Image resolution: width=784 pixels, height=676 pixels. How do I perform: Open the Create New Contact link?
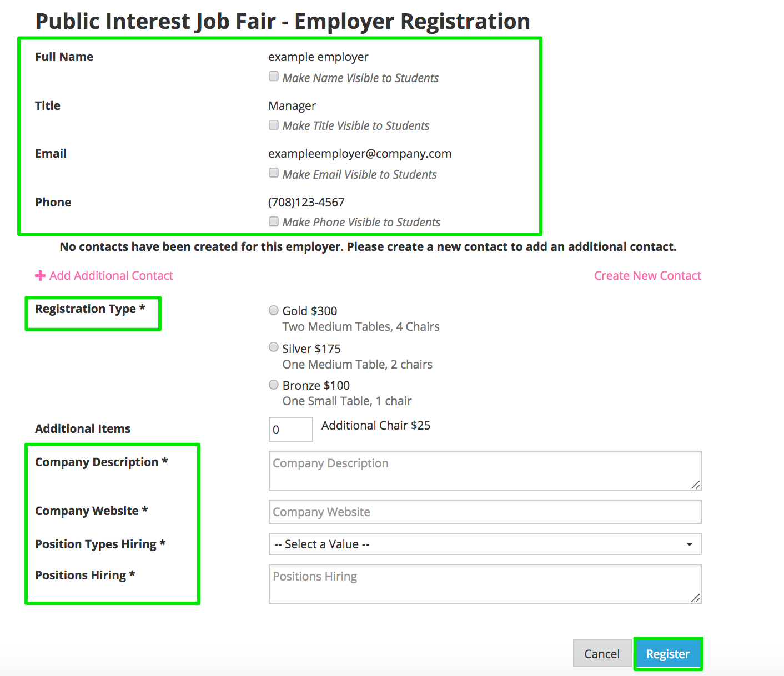click(647, 276)
